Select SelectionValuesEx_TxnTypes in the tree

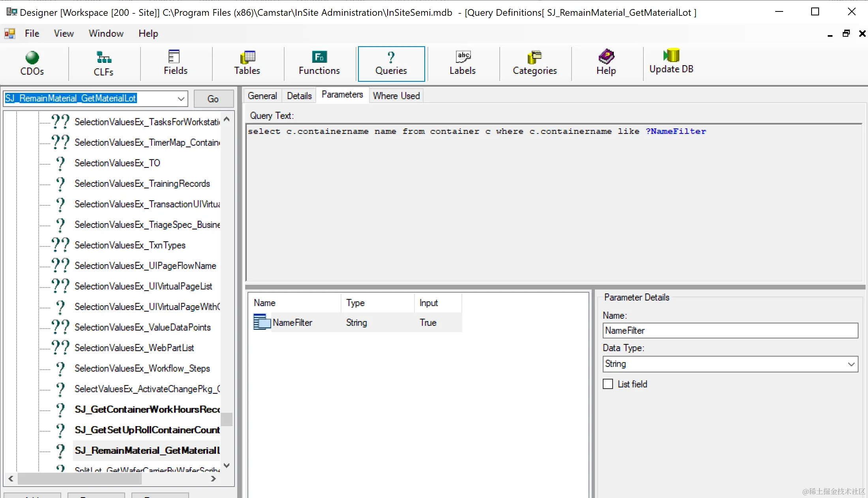[x=130, y=245]
